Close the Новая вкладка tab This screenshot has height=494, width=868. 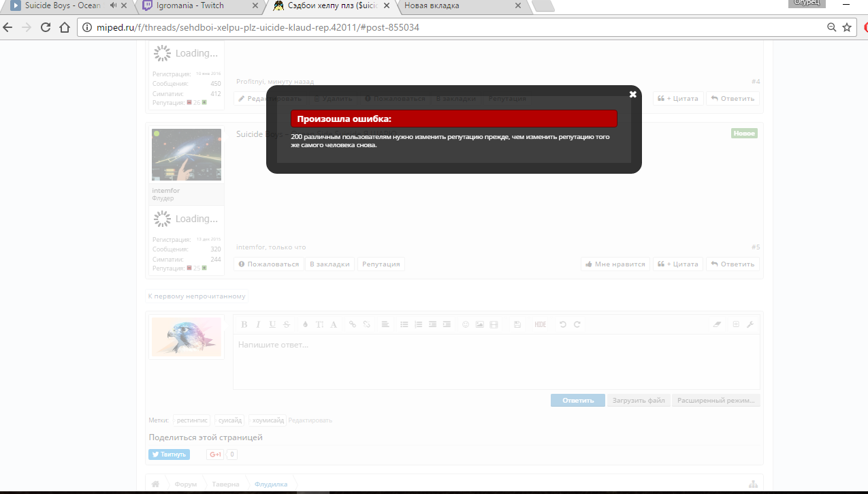tap(517, 5)
